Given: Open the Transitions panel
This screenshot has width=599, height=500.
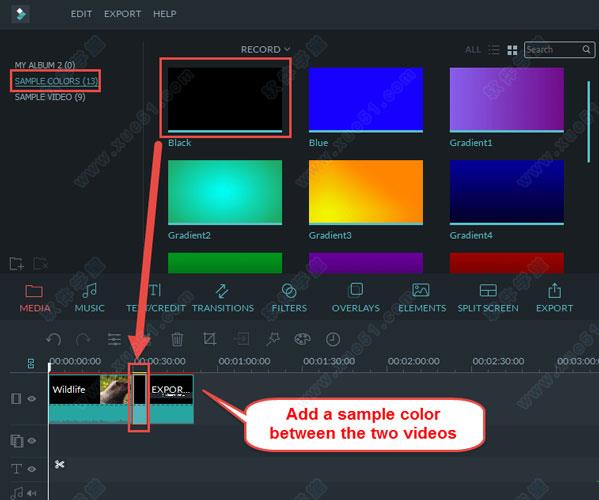Looking at the screenshot, I should click(x=223, y=297).
